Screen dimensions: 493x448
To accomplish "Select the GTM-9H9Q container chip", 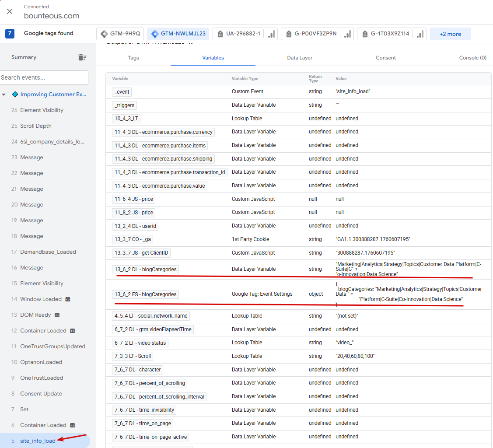I will click(x=120, y=34).
